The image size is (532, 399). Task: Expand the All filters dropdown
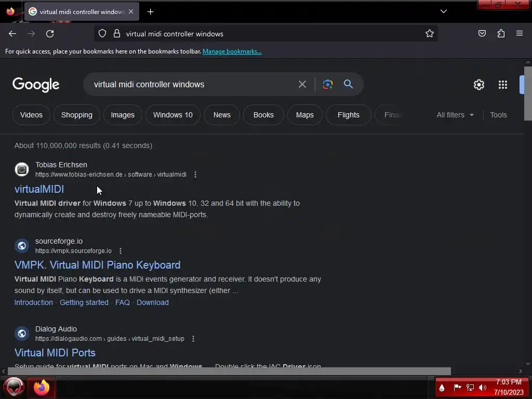[455, 115]
